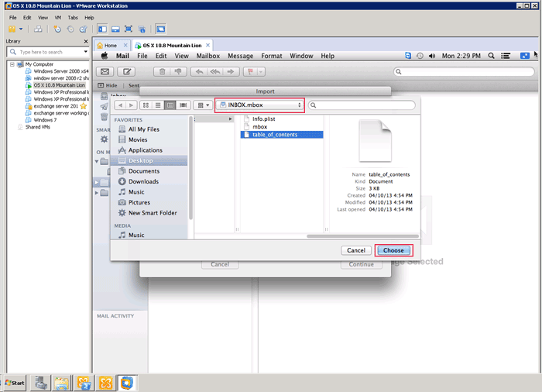Select All My Files in Favorites

coord(144,129)
